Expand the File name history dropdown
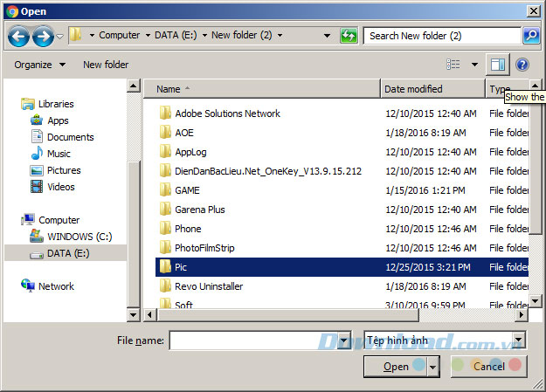This screenshot has width=546, height=392. (343, 340)
